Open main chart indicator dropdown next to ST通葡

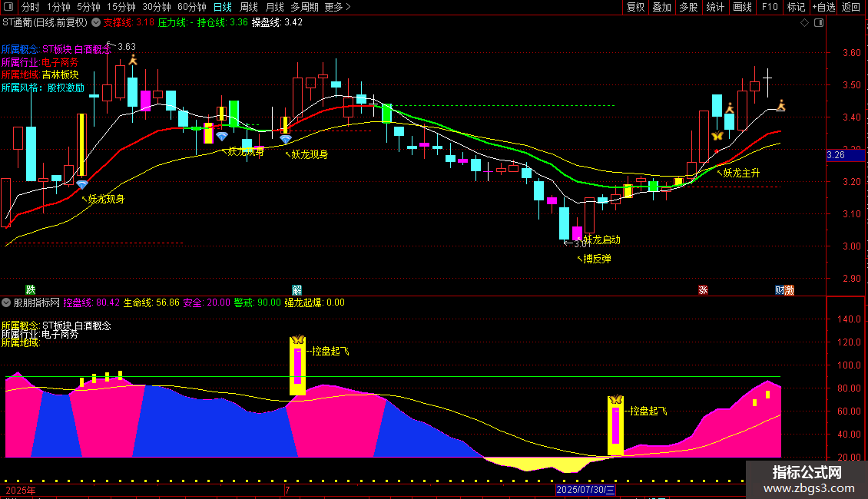(x=96, y=22)
